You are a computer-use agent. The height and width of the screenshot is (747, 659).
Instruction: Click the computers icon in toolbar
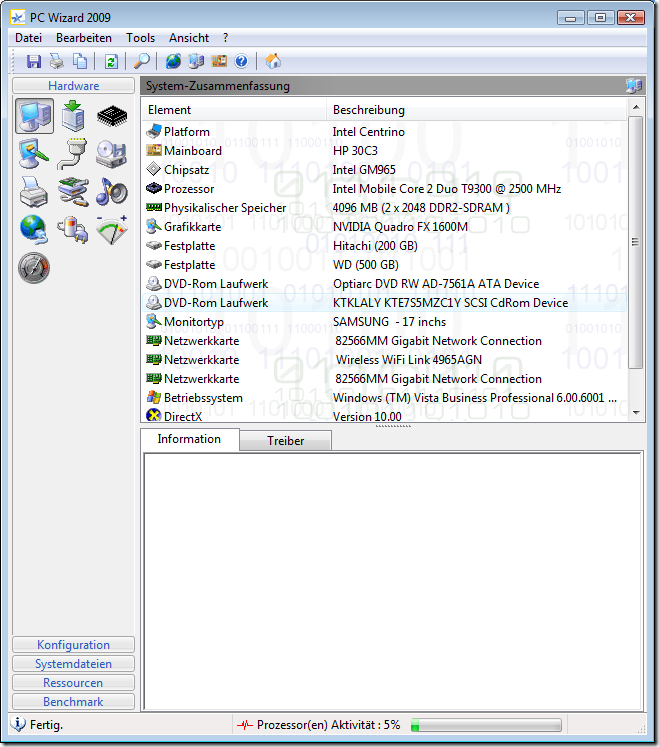point(196,61)
